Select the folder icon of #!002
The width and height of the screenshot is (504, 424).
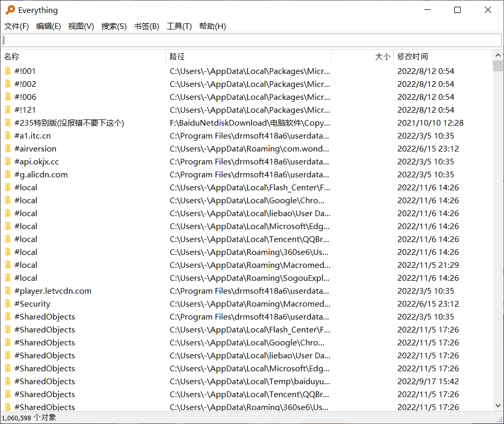pos(8,84)
